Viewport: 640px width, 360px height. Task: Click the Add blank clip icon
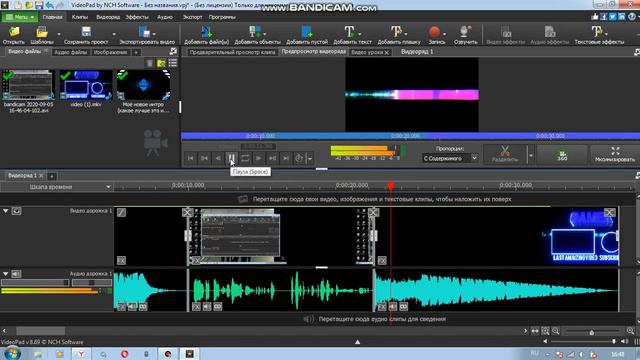click(307, 32)
